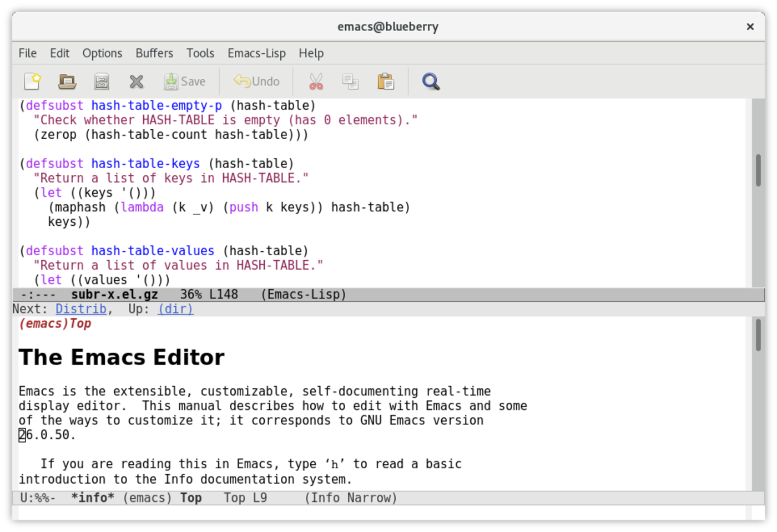Create a new file using the toolbar icon
The image size is (777, 532).
(x=32, y=81)
